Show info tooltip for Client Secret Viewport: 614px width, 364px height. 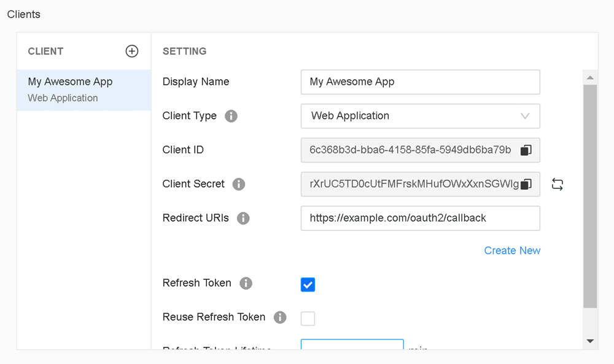tap(239, 184)
